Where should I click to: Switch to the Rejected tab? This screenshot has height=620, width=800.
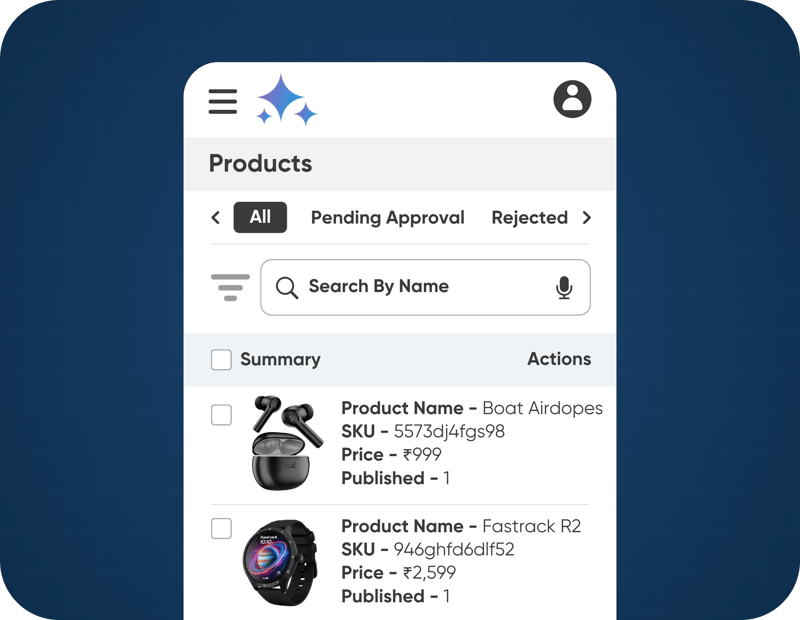[x=530, y=218]
